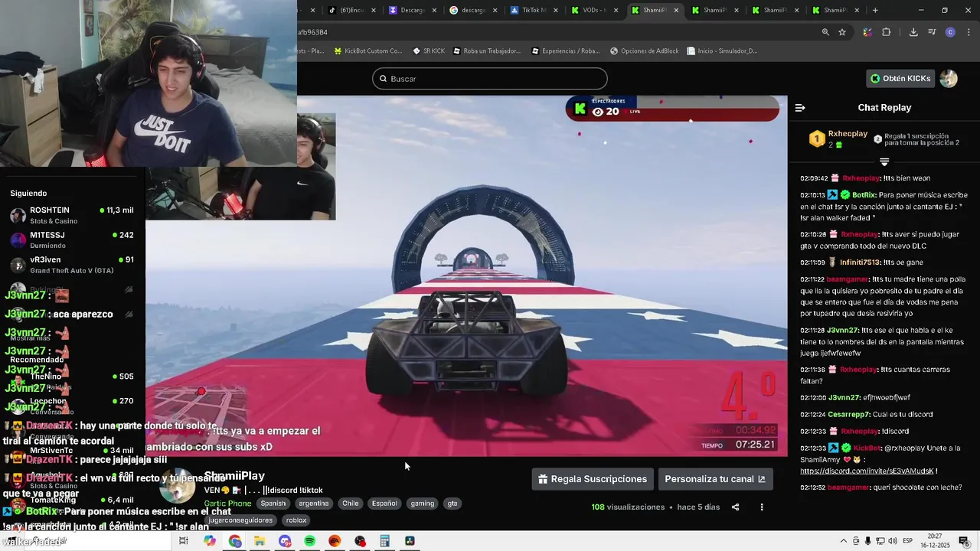Screen dimensions: 980x551
Task: Open ROSHTEIN channel in Siguiendo list
Action: [73, 215]
